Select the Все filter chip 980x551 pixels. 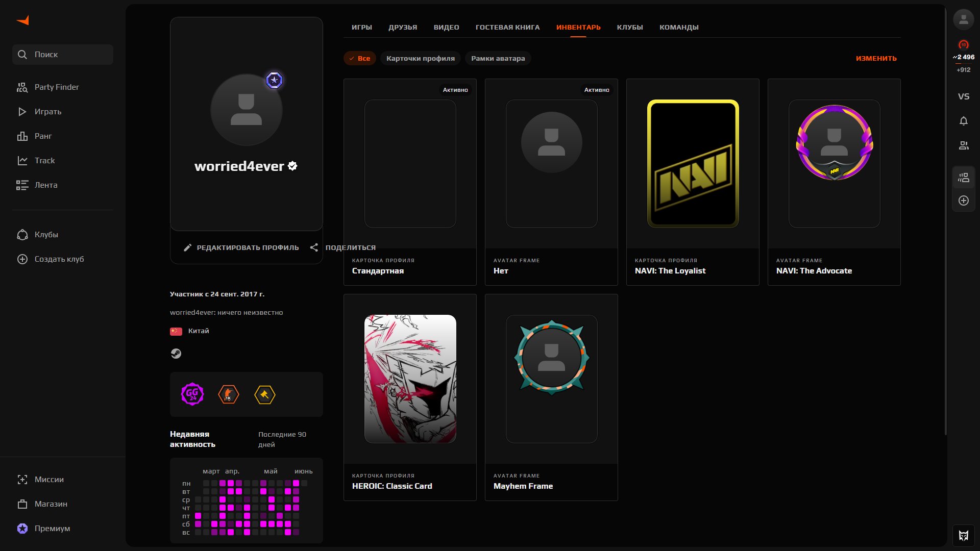tap(360, 59)
